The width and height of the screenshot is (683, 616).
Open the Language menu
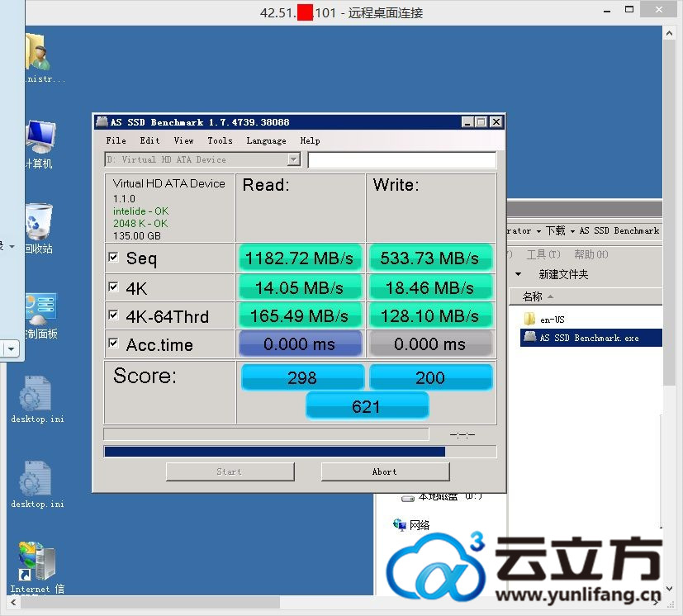click(x=266, y=140)
